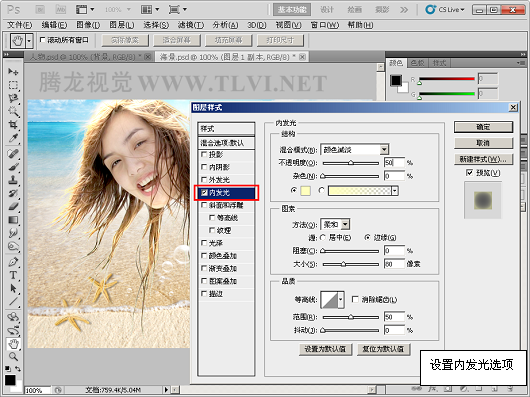Click the light yellow glow color swatch
The image size is (530, 397).
[x=305, y=191]
